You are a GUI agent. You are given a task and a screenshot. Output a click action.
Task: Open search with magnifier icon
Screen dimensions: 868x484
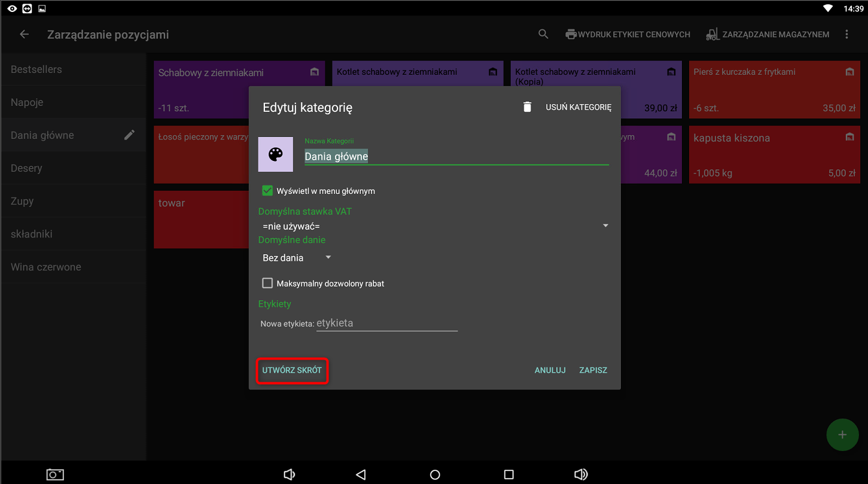coord(543,35)
